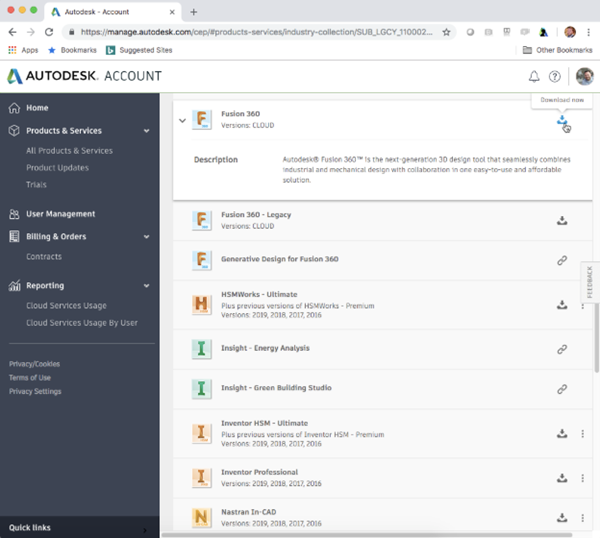
Task: Open Chrome three-dot menu
Action: coord(589,32)
